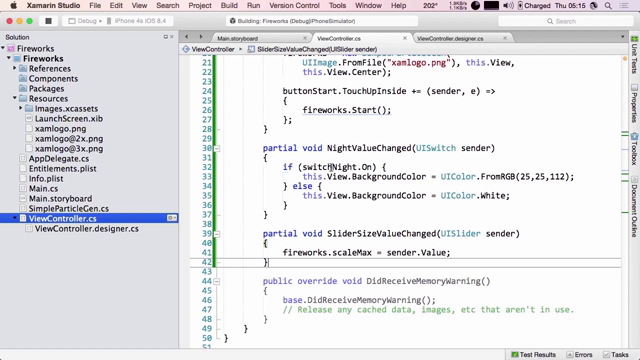Close the ViewController.cs tab

coord(405,38)
